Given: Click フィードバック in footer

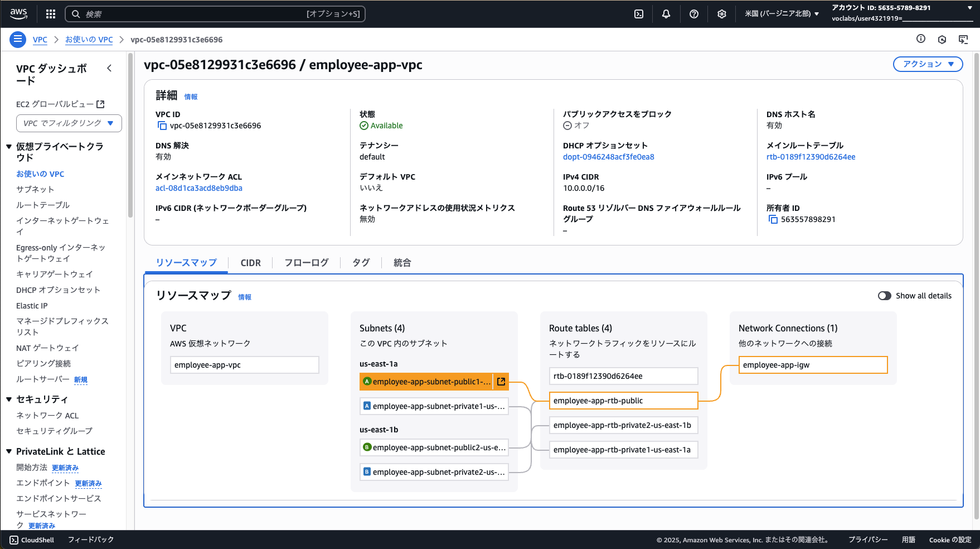Looking at the screenshot, I should tap(91, 540).
